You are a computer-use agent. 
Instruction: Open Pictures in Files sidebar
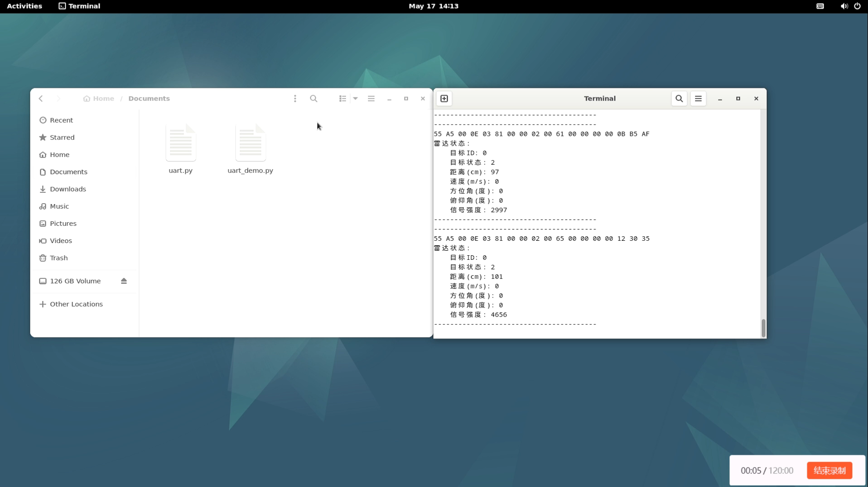[84, 223]
